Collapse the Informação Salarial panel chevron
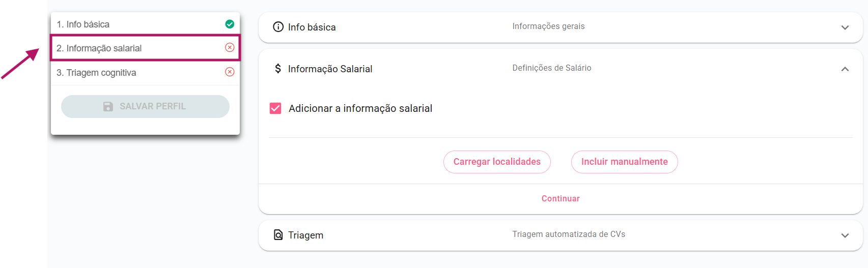The height and width of the screenshot is (268, 868). [845, 69]
